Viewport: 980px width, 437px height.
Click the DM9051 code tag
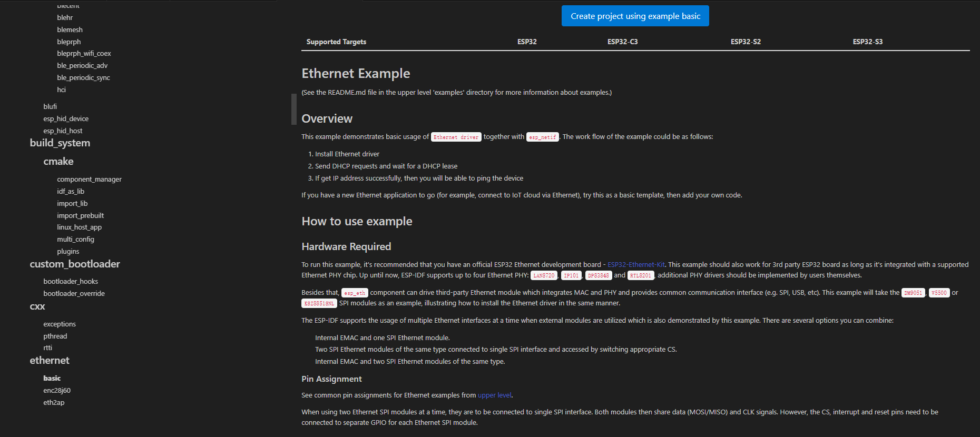914,293
